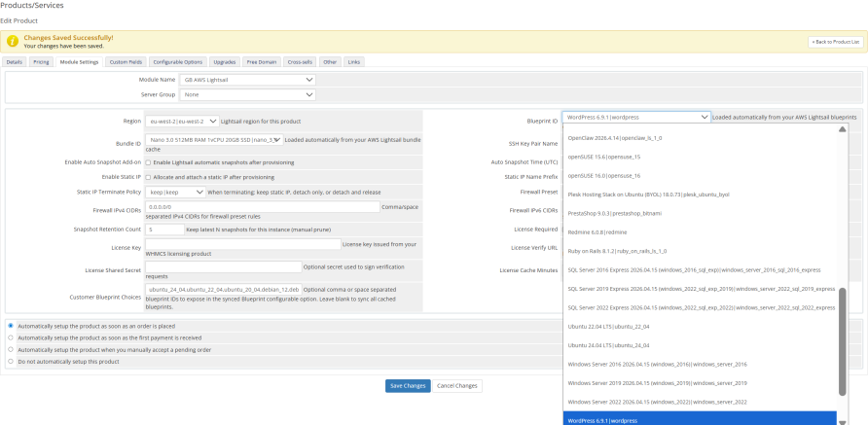Screen dimensions: 868x425
Task: Select Windows Server 2022 blueprint option
Action: 701,402
